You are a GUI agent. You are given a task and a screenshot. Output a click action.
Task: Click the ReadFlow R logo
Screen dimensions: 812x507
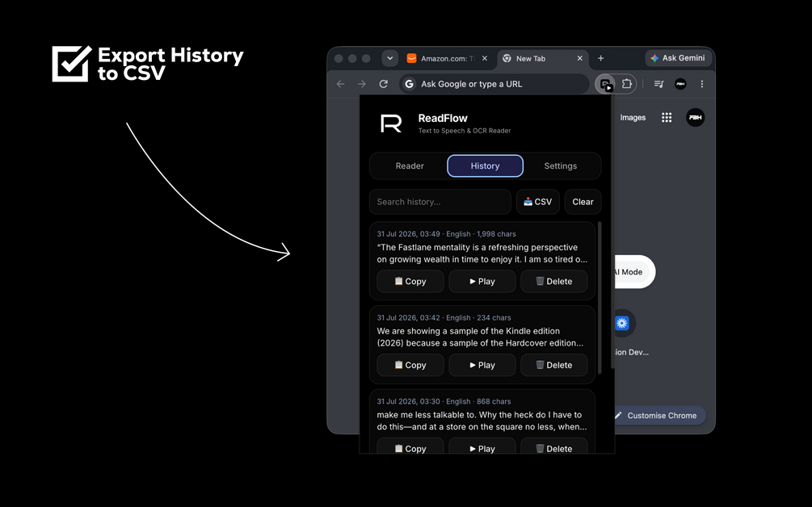[x=391, y=124]
